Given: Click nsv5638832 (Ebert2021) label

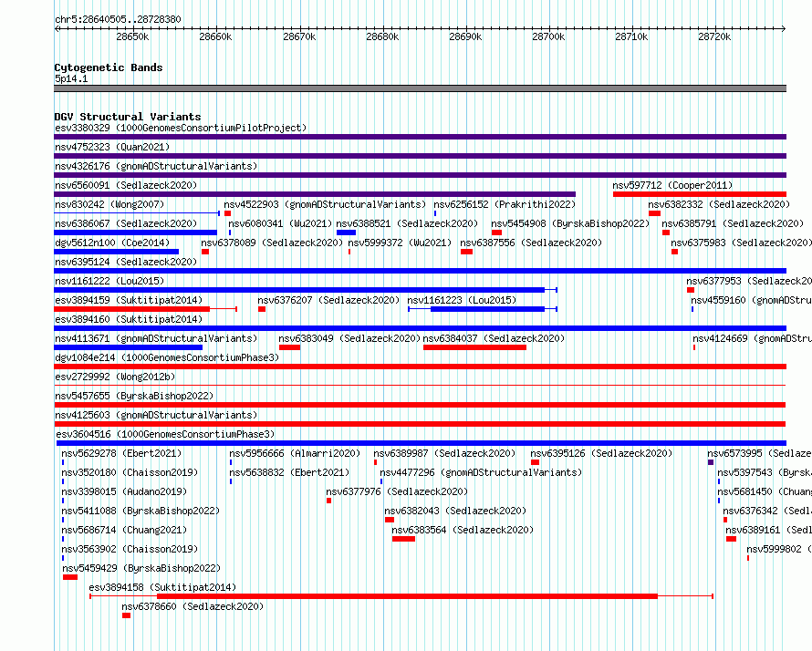Looking at the screenshot, I should pos(289,472).
